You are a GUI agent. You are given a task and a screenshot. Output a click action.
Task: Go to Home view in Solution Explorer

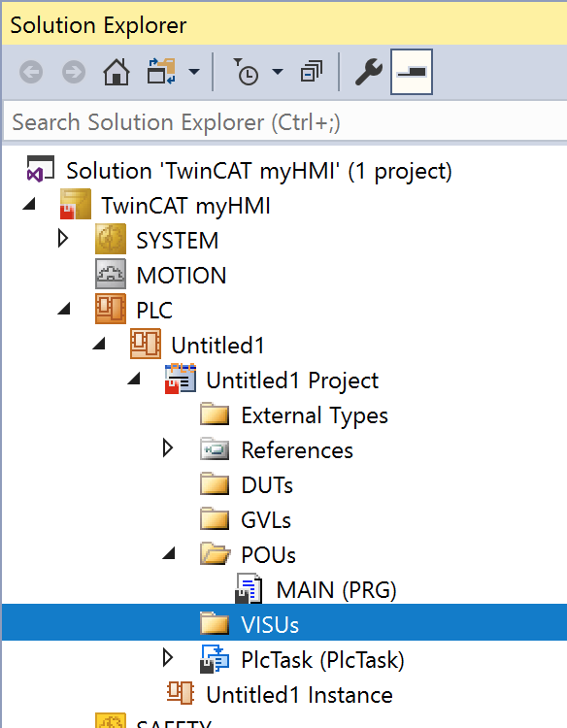click(x=117, y=72)
